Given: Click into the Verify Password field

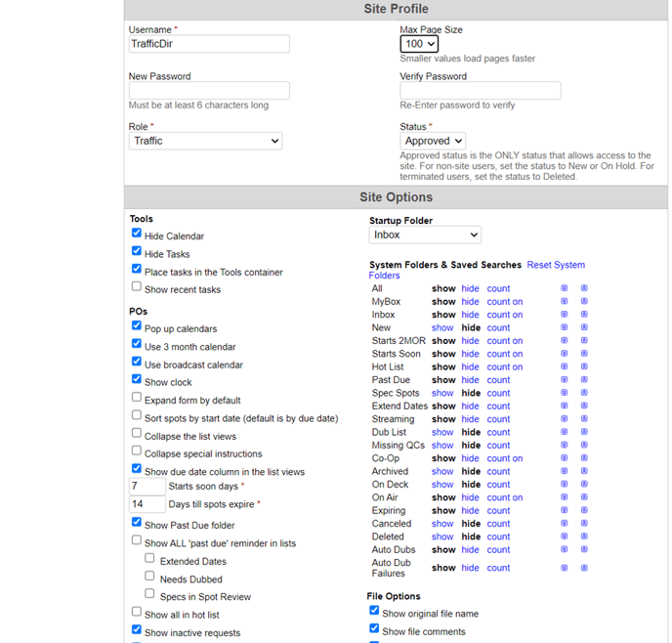Looking at the screenshot, I should [481, 91].
